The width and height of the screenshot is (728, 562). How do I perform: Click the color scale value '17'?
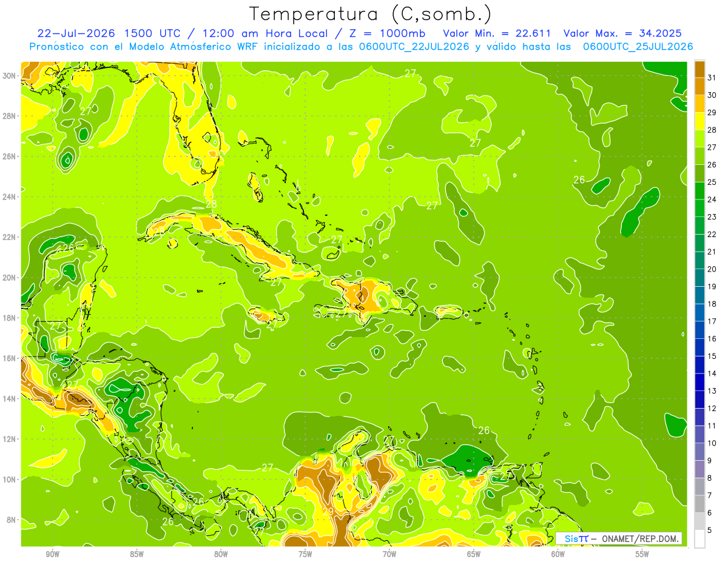pyautogui.click(x=712, y=321)
